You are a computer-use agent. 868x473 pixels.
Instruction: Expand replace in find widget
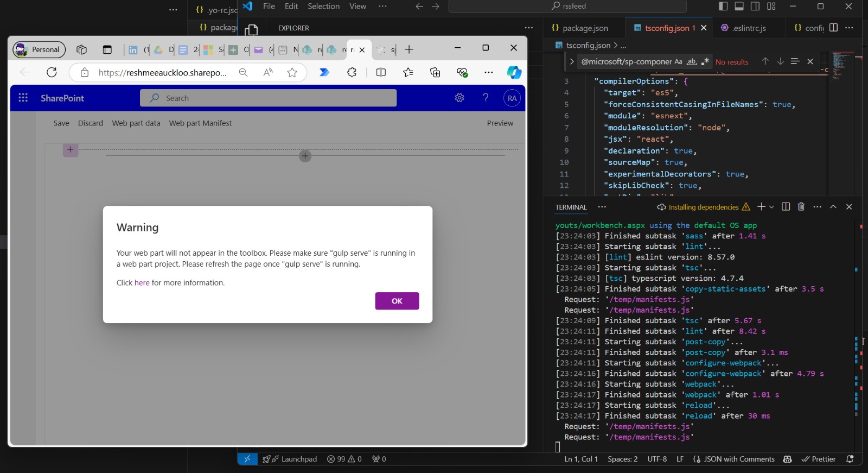[x=572, y=62]
